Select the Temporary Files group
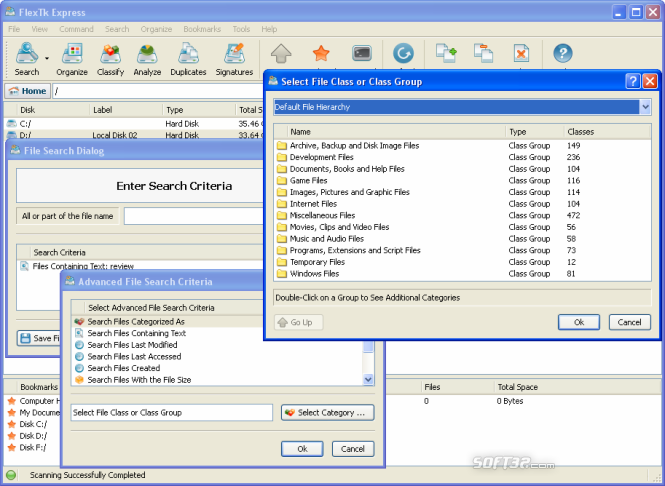 (462, 262)
